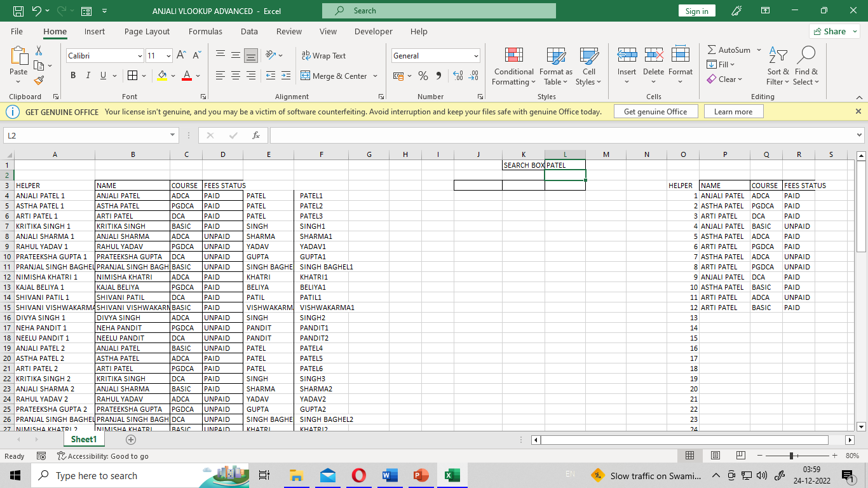Open Find & Select menu
The image size is (868, 488).
pos(806,66)
